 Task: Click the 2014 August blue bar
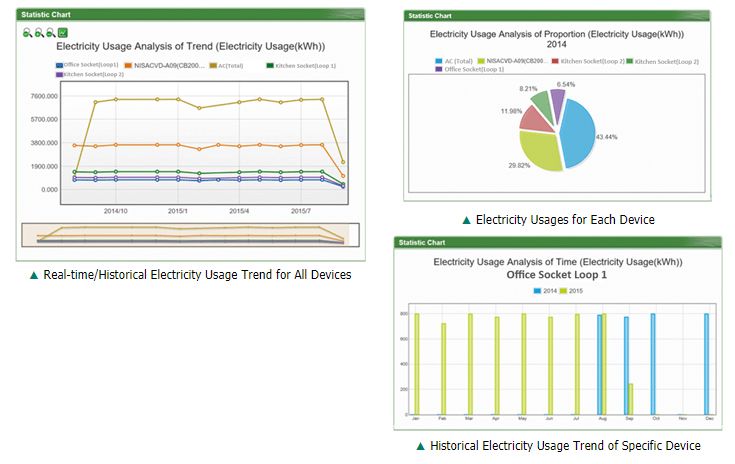click(600, 365)
